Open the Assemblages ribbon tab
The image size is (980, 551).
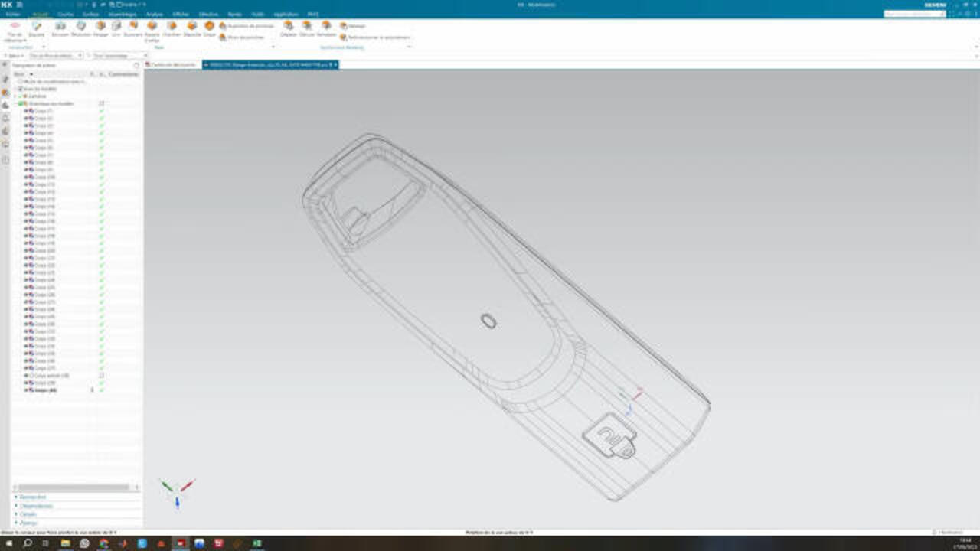pos(122,14)
